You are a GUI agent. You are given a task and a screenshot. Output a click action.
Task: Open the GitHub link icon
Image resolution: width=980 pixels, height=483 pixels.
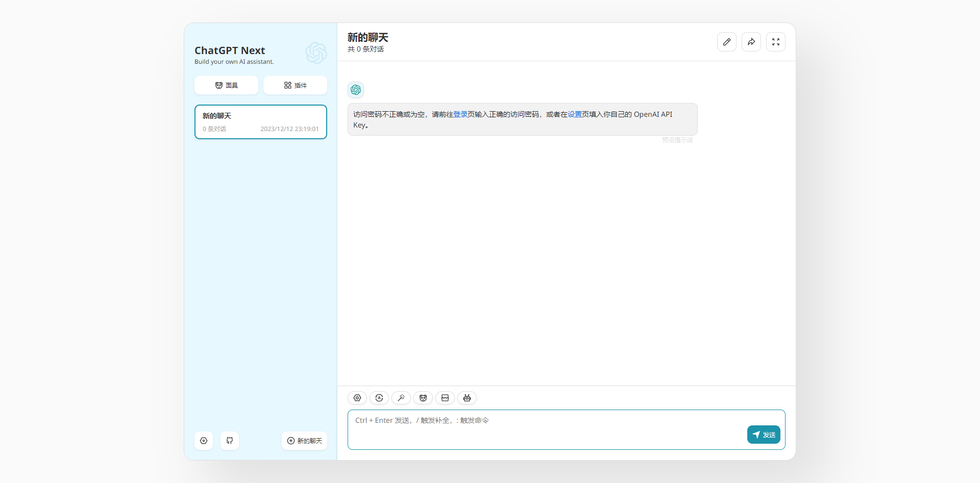pos(230,441)
